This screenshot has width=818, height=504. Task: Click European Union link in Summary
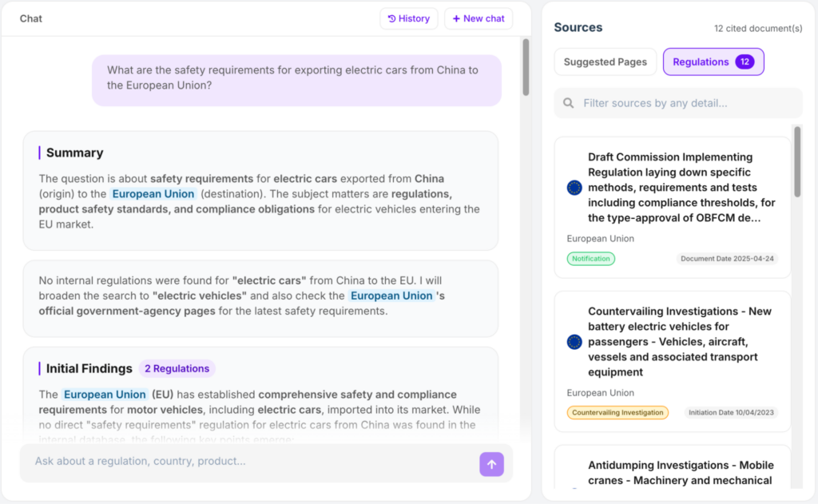(153, 194)
